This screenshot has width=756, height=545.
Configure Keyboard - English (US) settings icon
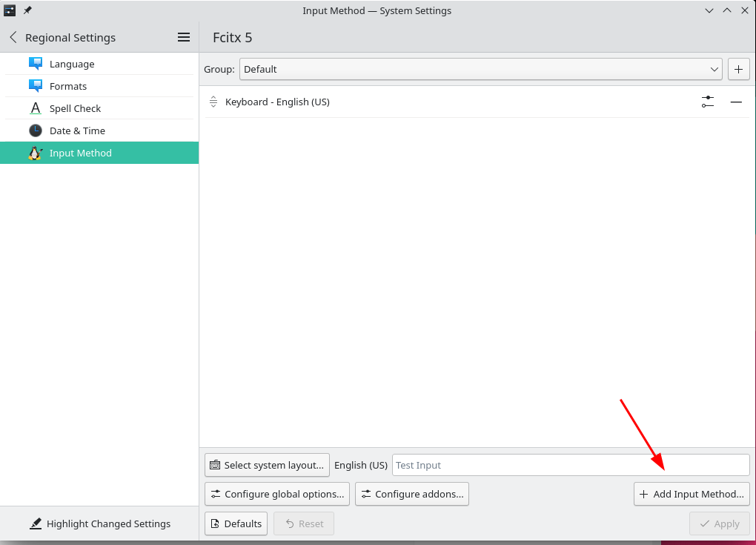click(x=707, y=102)
